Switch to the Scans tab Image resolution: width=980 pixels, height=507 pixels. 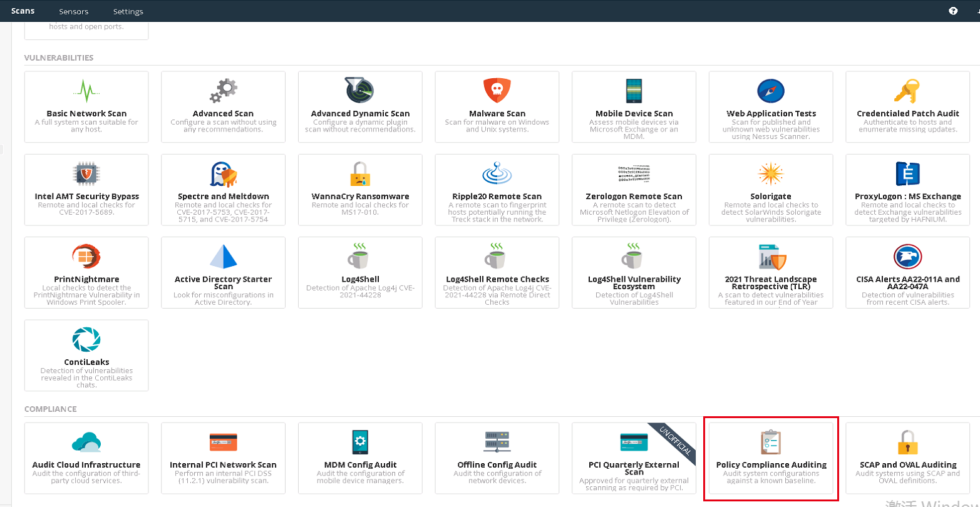pyautogui.click(x=23, y=11)
